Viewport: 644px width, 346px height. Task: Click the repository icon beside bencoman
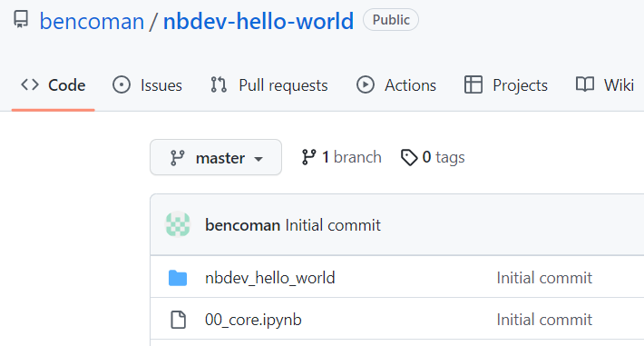tap(21, 19)
